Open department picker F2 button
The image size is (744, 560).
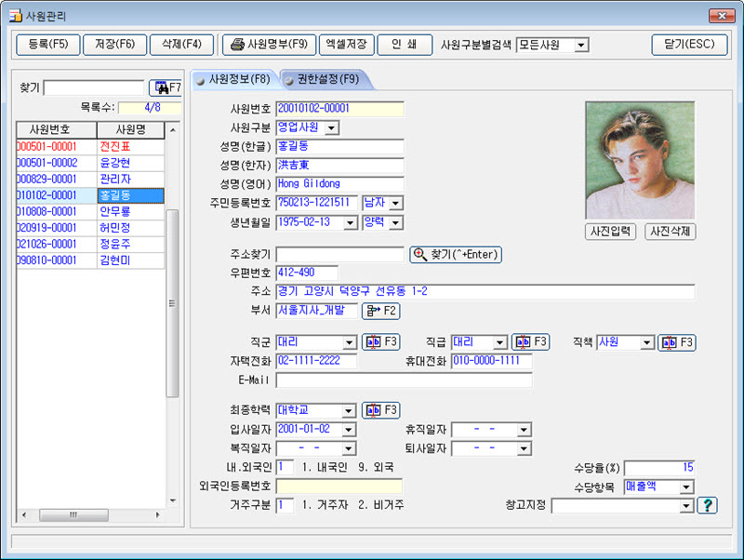point(381,311)
